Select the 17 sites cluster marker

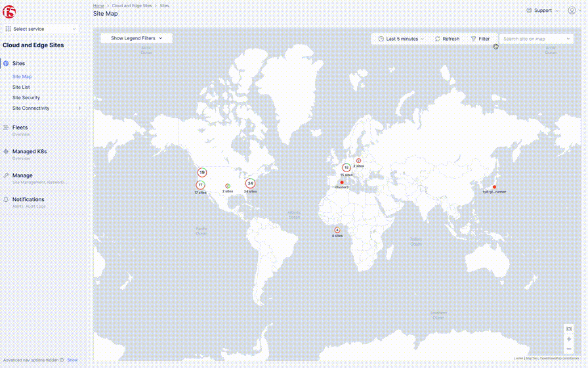click(x=201, y=185)
